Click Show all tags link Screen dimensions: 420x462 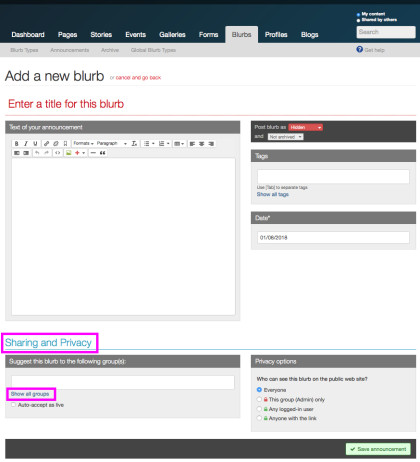coord(273,194)
